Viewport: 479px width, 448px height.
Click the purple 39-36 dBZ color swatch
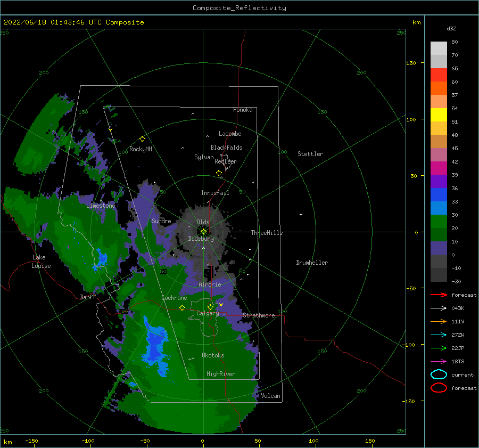click(439, 182)
